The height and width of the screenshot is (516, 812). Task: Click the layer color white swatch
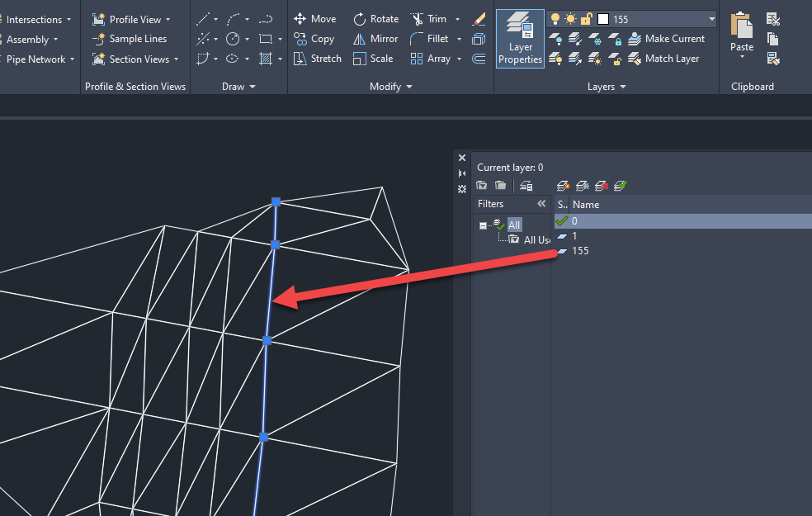(602, 19)
